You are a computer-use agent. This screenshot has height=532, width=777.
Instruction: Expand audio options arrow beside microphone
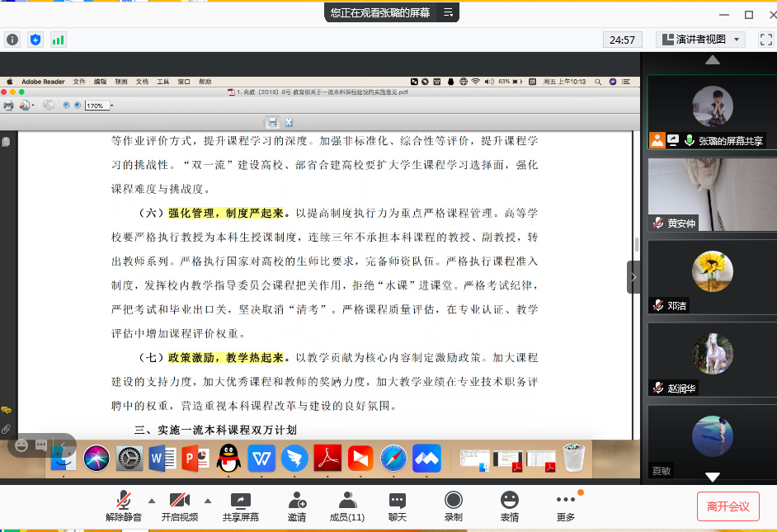click(x=151, y=501)
